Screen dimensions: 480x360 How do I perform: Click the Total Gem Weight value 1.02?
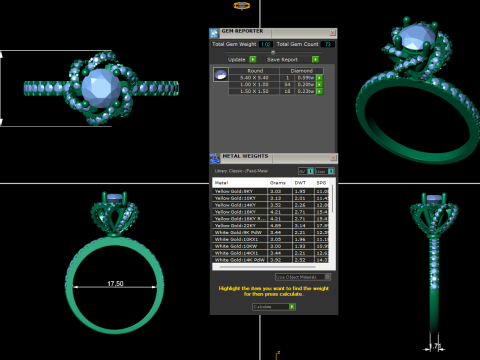click(265, 44)
